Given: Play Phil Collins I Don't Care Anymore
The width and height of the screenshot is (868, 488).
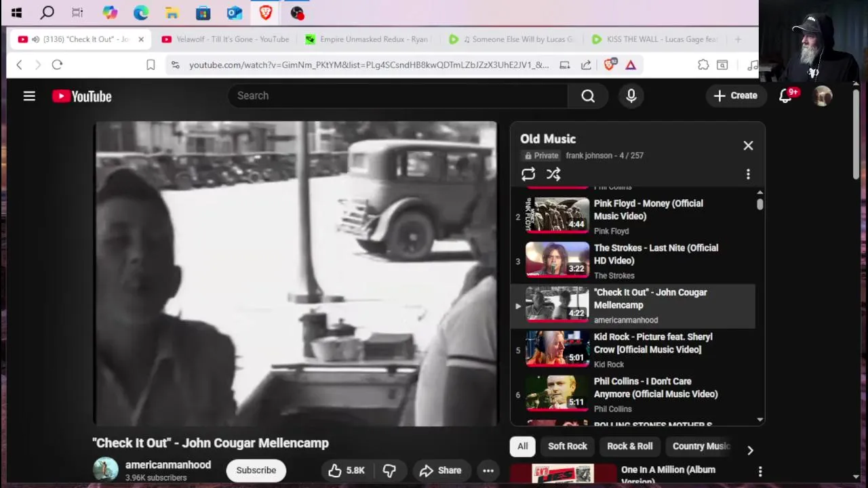Looking at the screenshot, I should pyautogui.click(x=633, y=394).
